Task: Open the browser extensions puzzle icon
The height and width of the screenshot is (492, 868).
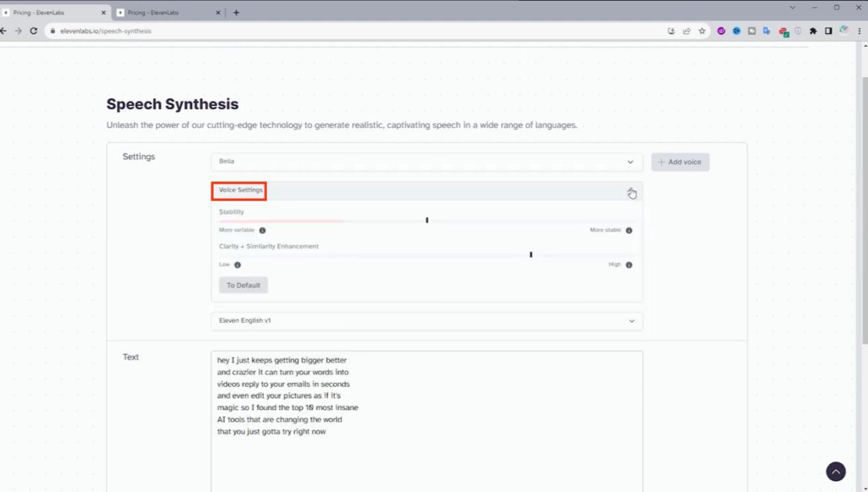Action: [814, 30]
